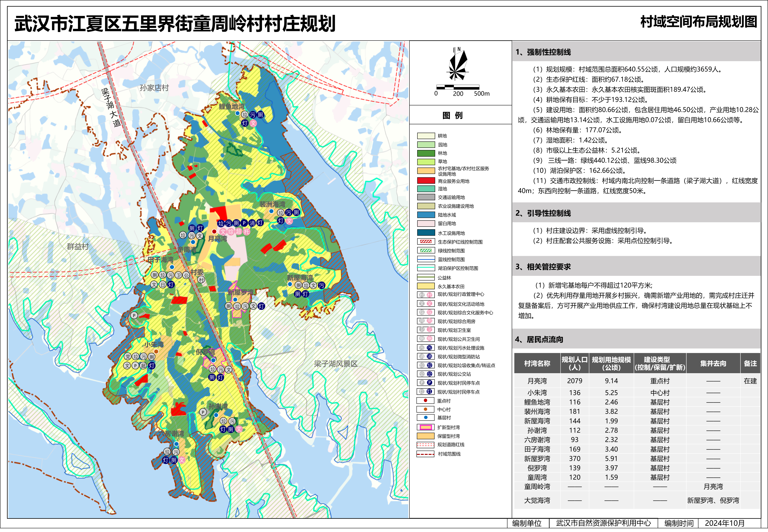
Task: Click the orange center-village dot at 小朱湾
Action: (156, 352)
